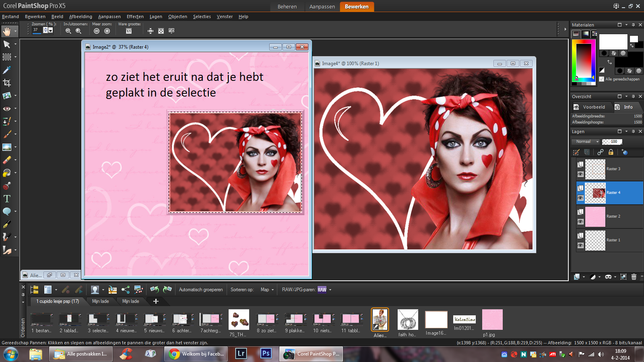
Task: Expand the RAW/JPG-paren dropdown
Action: click(x=330, y=290)
